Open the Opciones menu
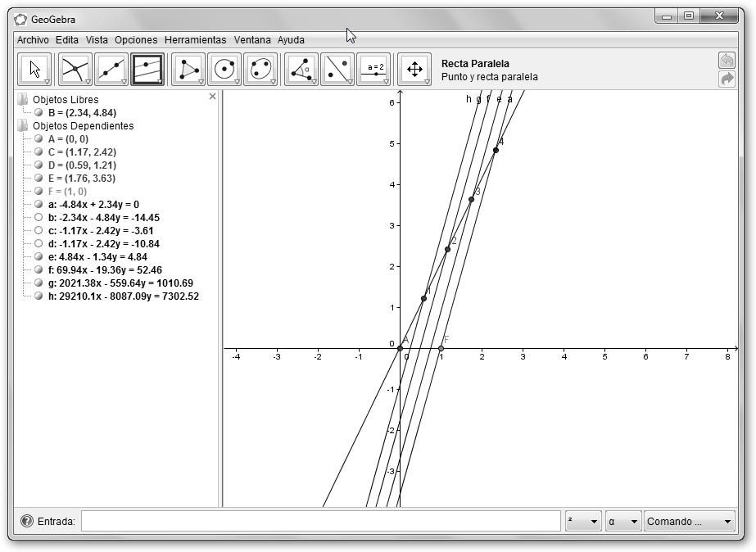 point(136,39)
